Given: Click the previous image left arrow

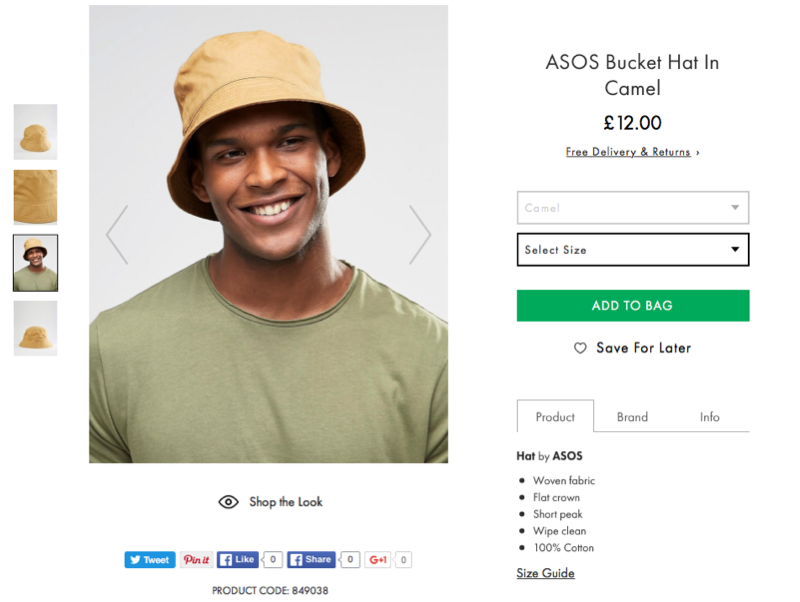Looking at the screenshot, I should [117, 235].
